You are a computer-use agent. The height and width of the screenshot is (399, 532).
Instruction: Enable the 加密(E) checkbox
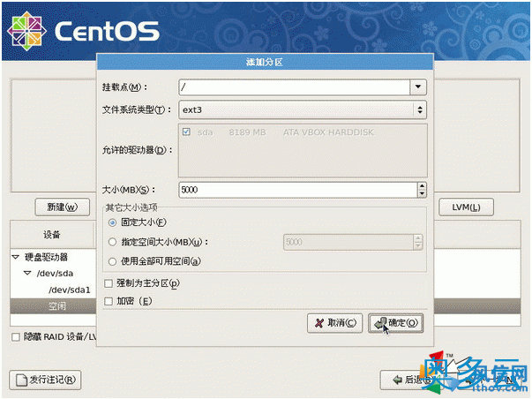pyautogui.click(x=109, y=301)
